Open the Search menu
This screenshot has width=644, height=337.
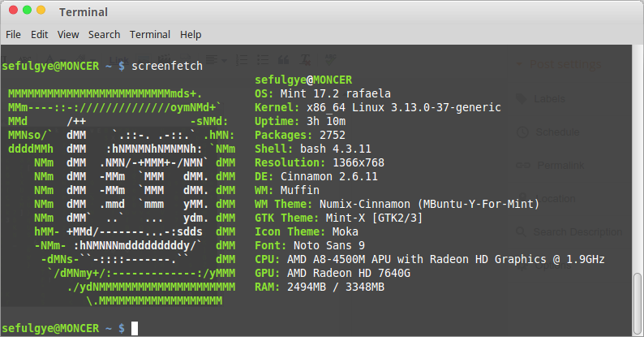[105, 35]
